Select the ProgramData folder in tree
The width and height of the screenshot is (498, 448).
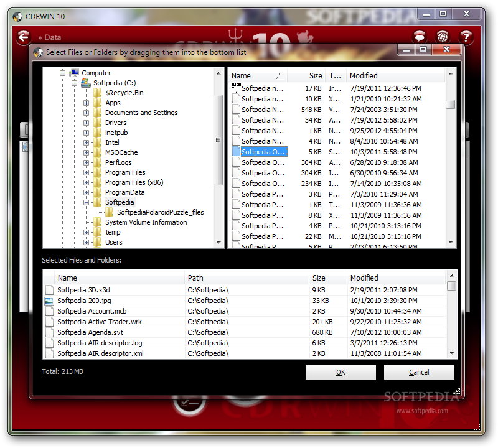pyautogui.click(x=125, y=192)
